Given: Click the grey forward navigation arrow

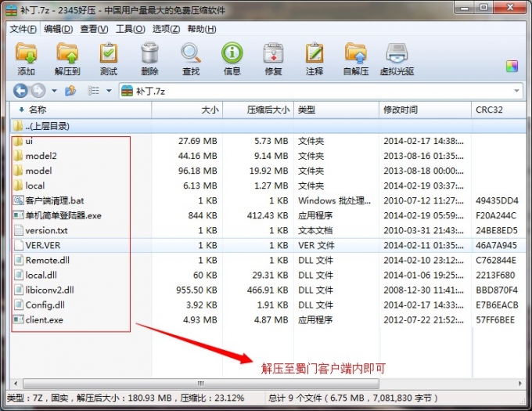Looking at the screenshot, I should coord(38,91).
